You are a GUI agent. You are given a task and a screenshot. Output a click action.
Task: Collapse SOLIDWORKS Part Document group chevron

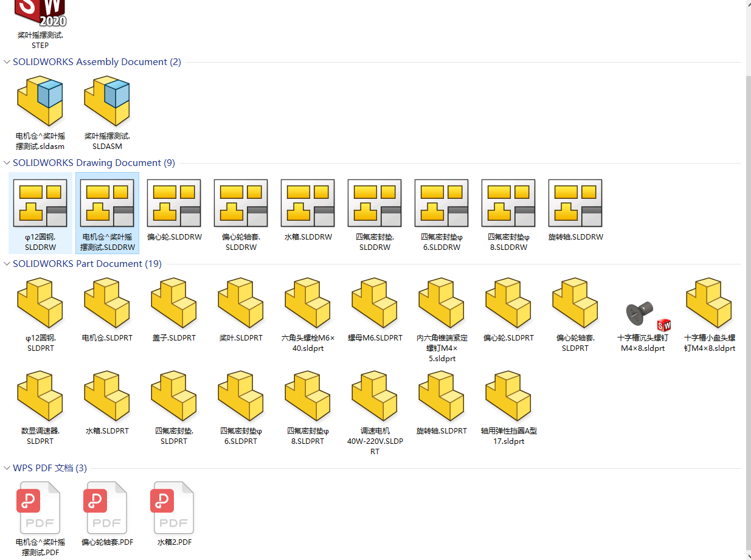(7, 264)
